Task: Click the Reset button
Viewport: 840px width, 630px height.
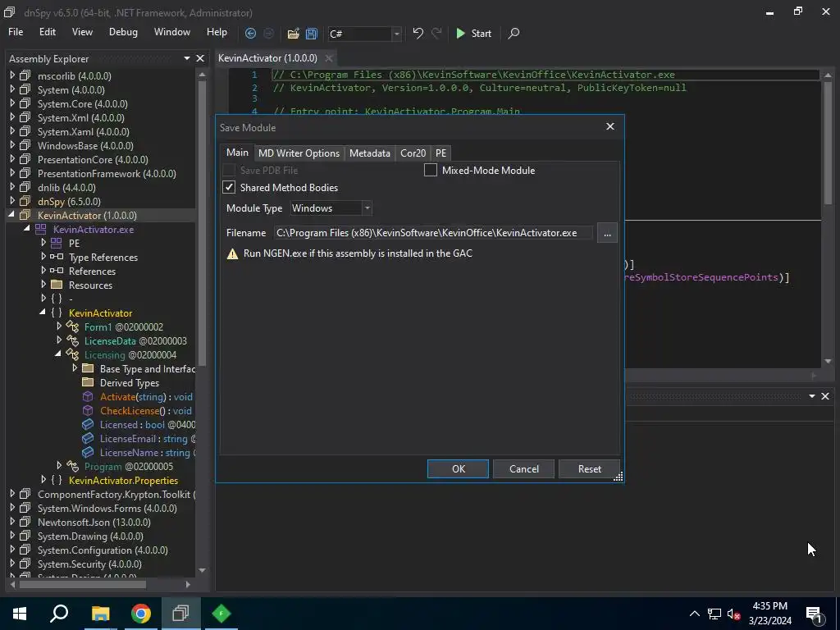Action: [x=589, y=468]
